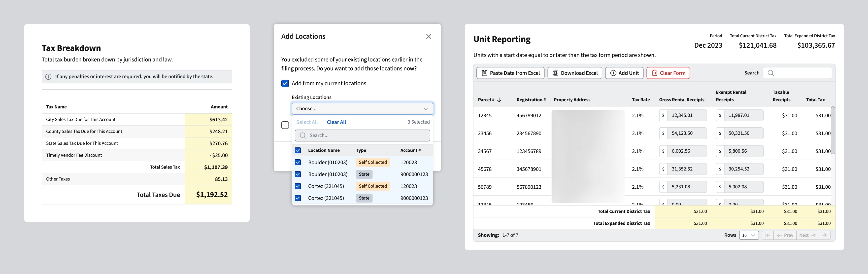
Task: Click the Download Excel spreadsheet icon
Action: point(555,73)
